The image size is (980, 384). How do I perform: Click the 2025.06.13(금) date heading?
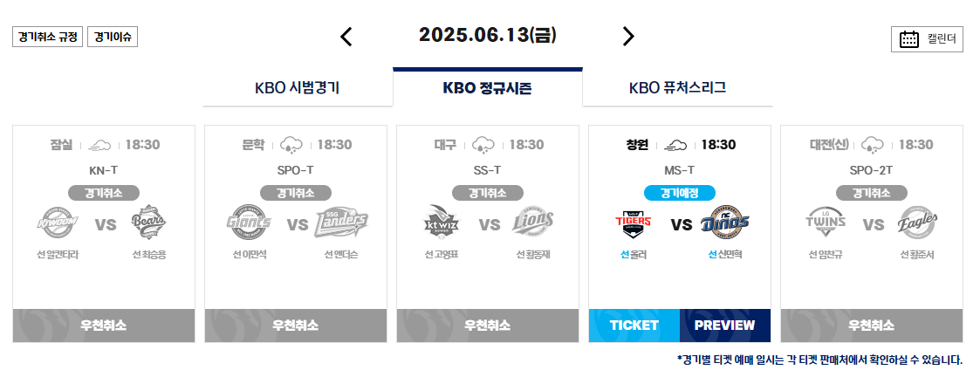point(488,35)
